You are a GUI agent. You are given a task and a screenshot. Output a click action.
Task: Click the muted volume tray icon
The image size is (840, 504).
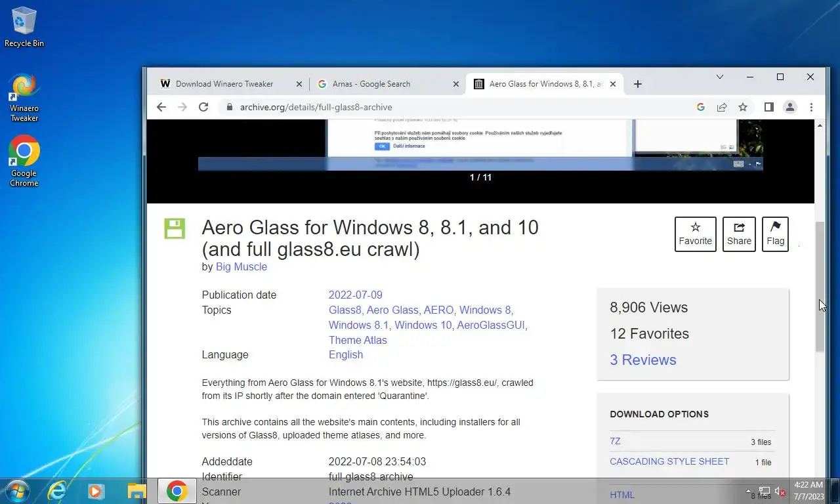tap(780, 491)
